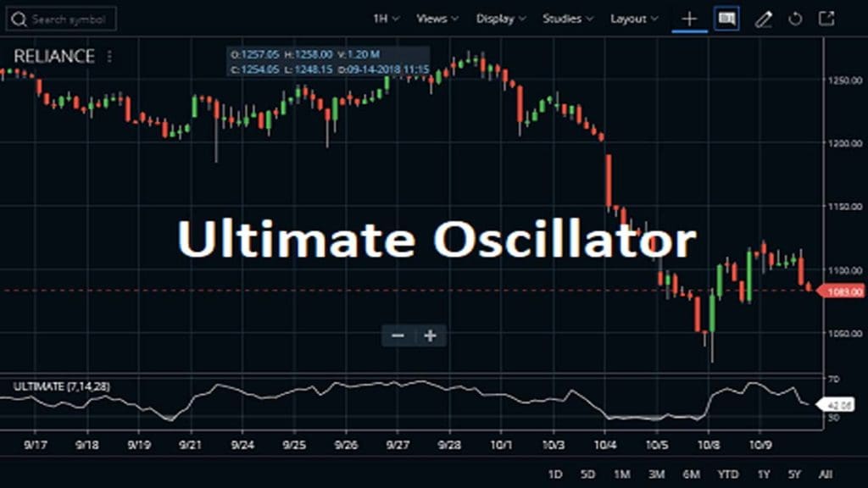Open the Layout dropdown menu
Image resolution: width=868 pixels, height=488 pixels.
[x=634, y=19]
